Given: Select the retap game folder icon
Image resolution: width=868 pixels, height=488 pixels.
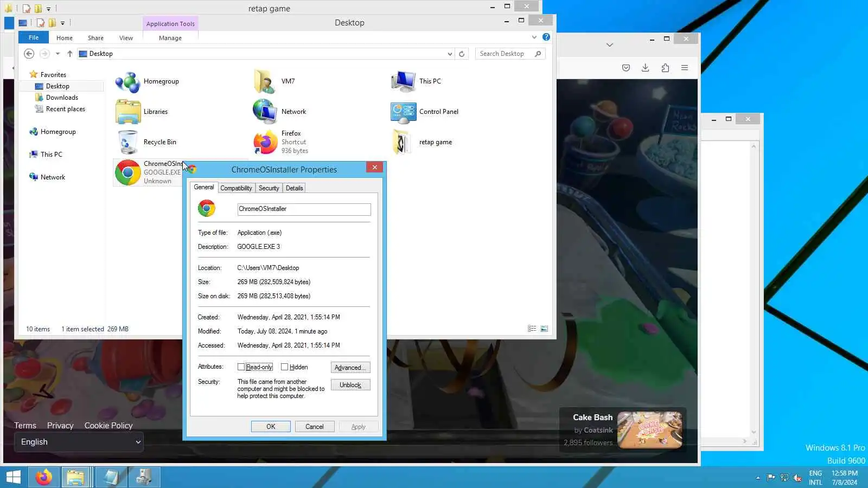Looking at the screenshot, I should click(401, 142).
